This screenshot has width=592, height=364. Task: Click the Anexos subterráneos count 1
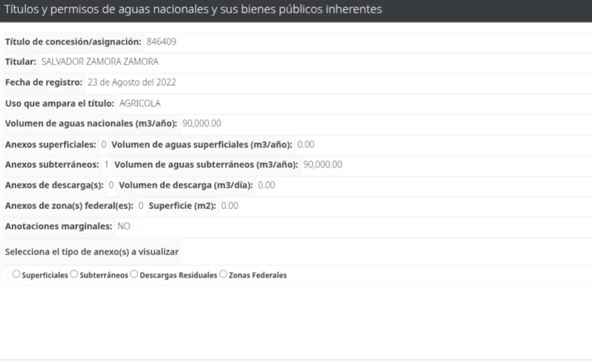[106, 165]
